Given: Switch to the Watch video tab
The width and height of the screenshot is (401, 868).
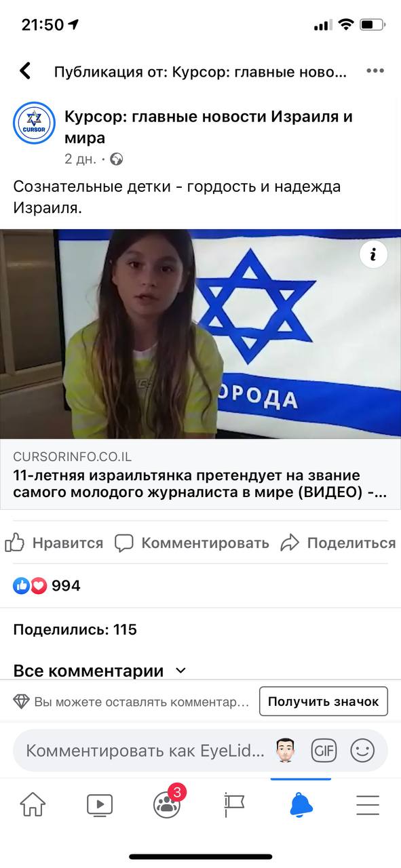Looking at the screenshot, I should coord(100,805).
